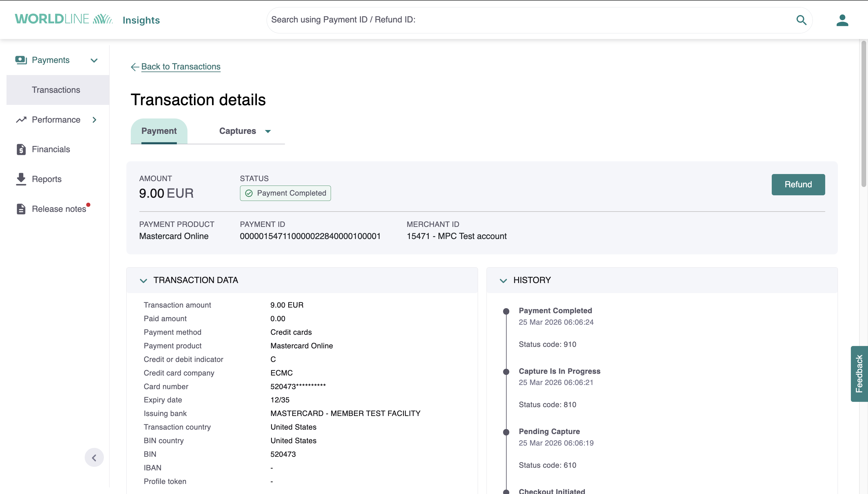The height and width of the screenshot is (494, 868).
Task: Open the Feedback side tab
Action: coord(859,374)
